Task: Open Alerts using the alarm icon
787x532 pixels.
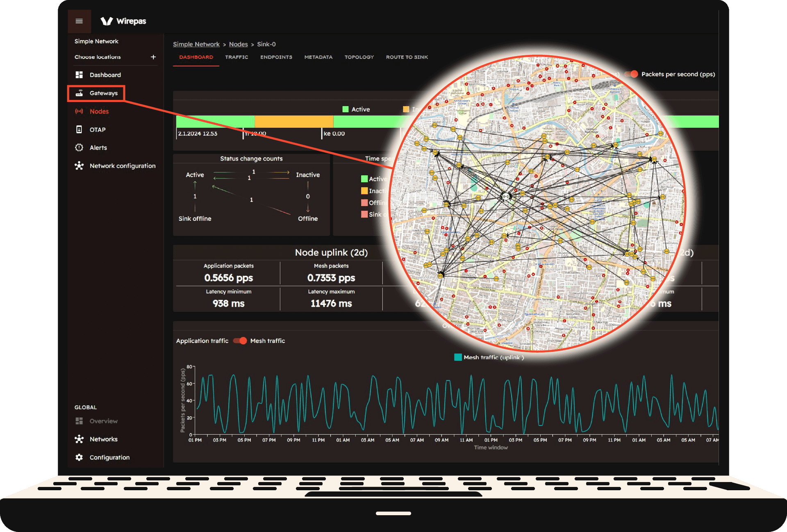Action: coord(79,147)
